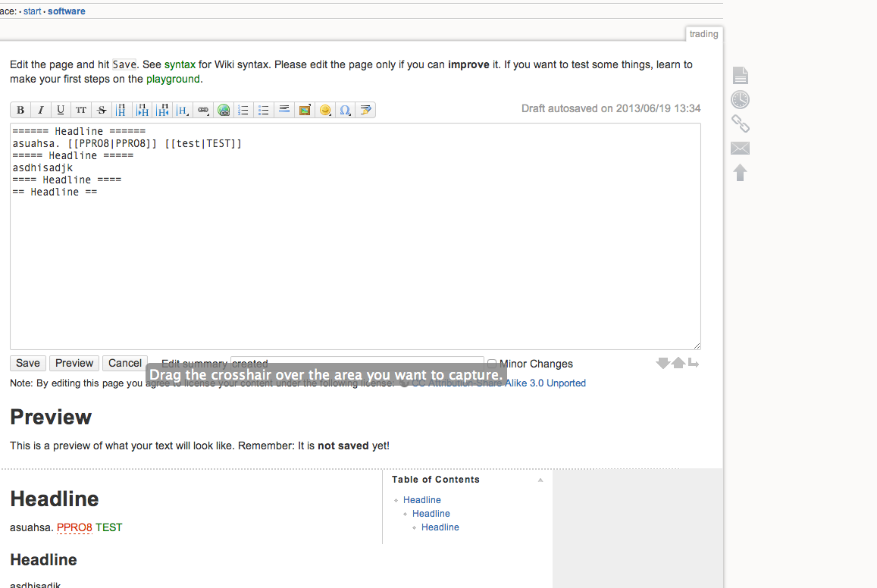Open Old Revisions via the clock icon
This screenshot has height=588, width=877.
tap(740, 99)
